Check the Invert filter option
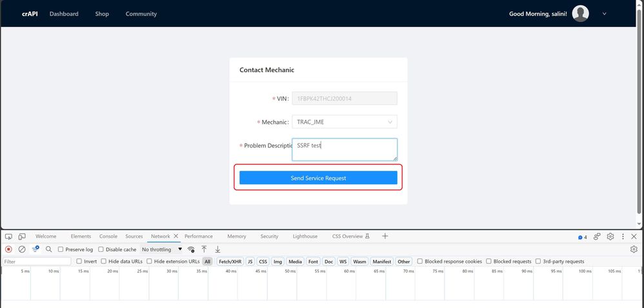Screen dimensions: 644x308 point(79,261)
